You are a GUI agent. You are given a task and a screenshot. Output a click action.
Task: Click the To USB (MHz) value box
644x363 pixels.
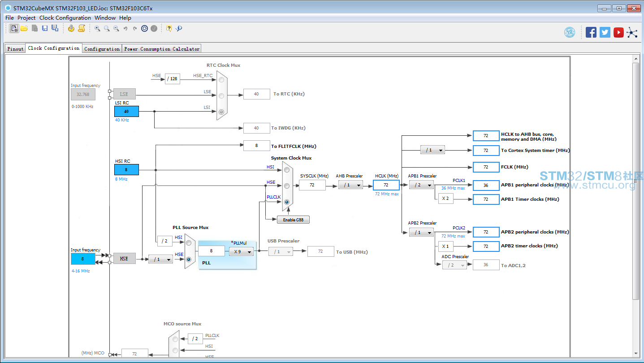point(320,251)
